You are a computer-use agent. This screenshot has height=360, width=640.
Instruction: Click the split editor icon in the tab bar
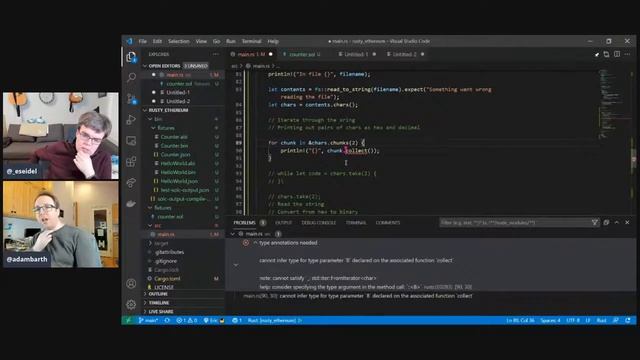(x=617, y=54)
